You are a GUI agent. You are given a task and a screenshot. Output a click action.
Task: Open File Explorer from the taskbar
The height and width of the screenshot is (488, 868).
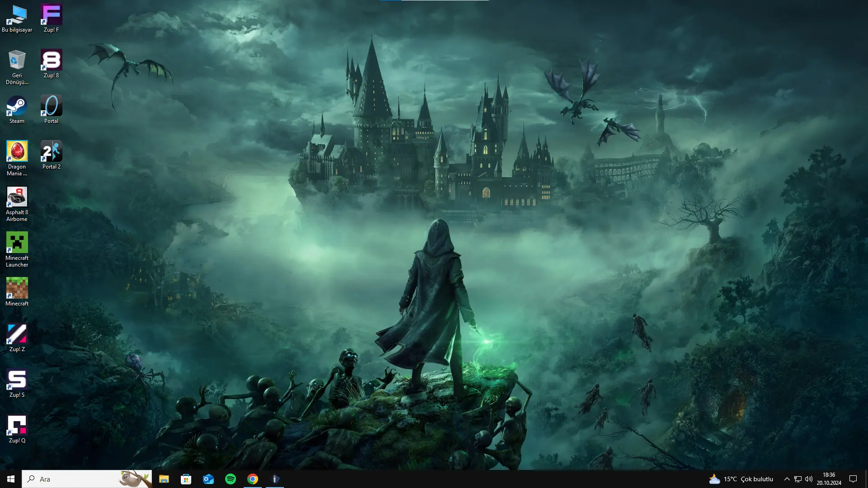(164, 479)
